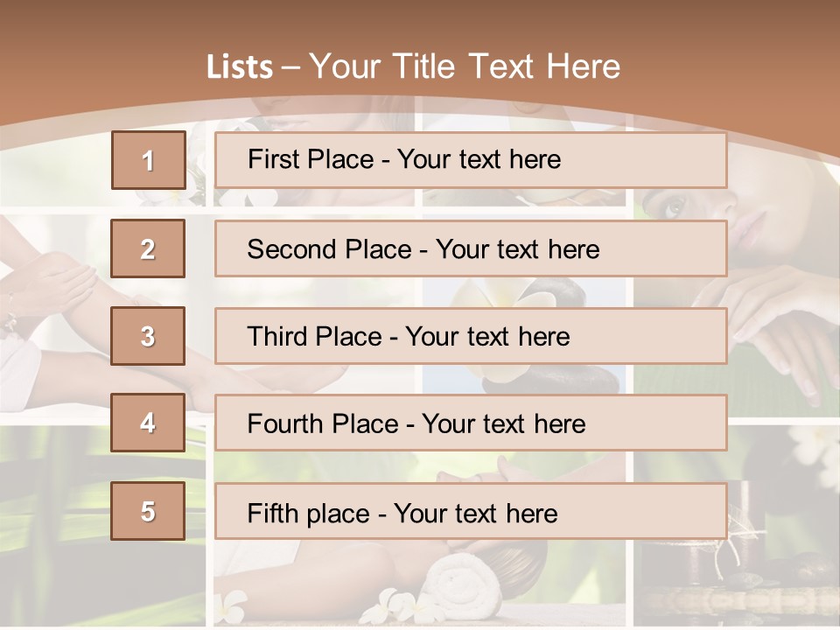The image size is (840, 630).
Task: Select the number 3 box
Action: click(148, 336)
